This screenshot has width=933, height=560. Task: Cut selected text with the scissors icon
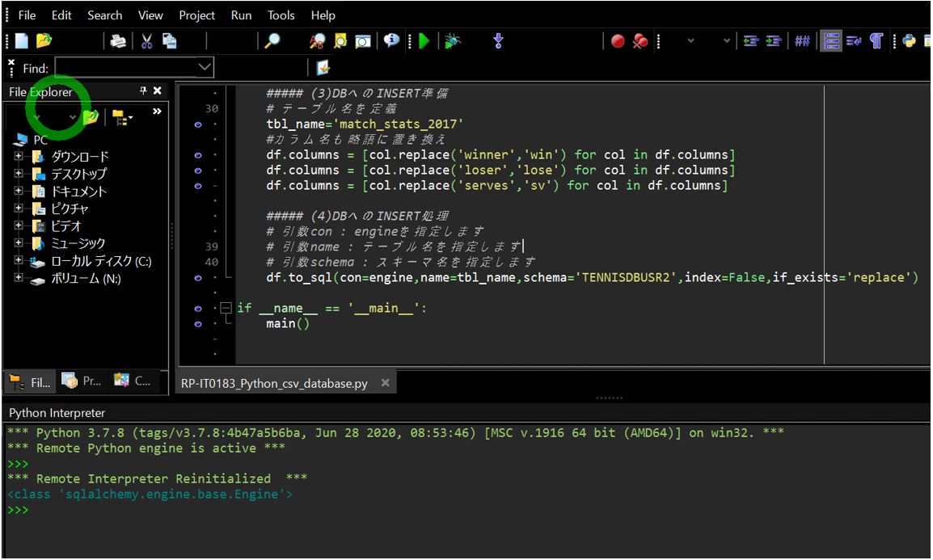click(146, 40)
